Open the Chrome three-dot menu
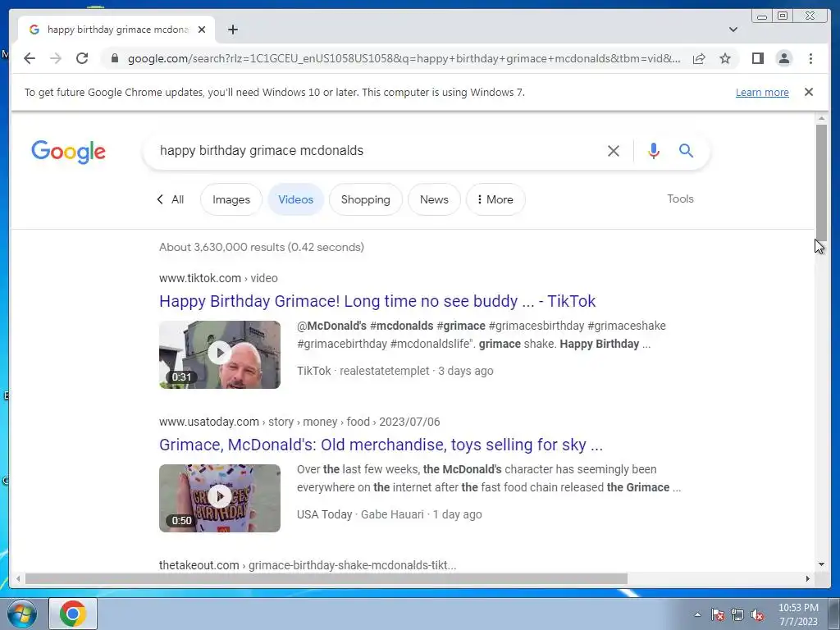This screenshot has height=630, width=840. click(810, 58)
